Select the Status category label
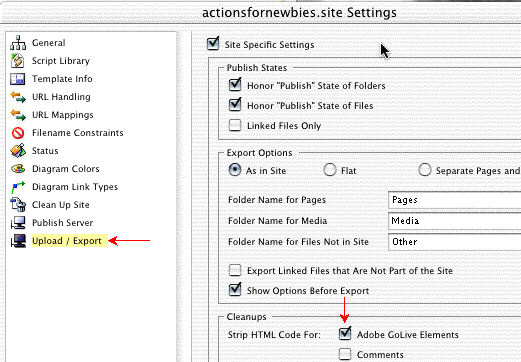 point(45,151)
